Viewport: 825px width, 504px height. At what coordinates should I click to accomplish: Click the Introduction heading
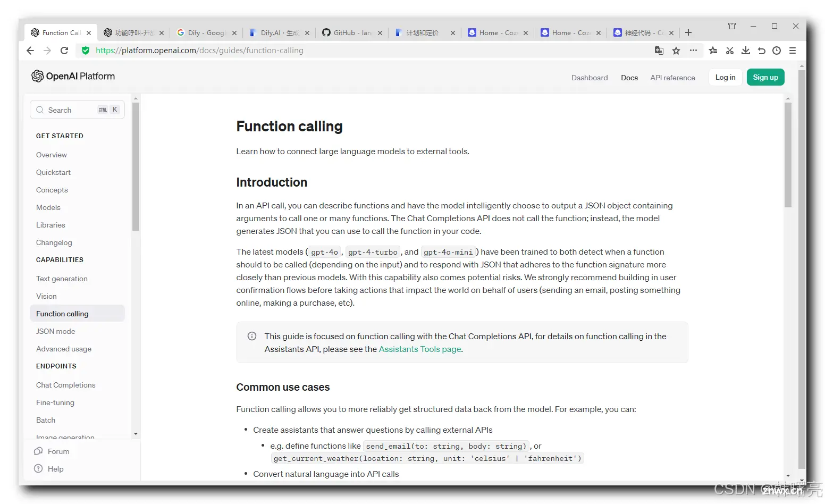(x=272, y=182)
